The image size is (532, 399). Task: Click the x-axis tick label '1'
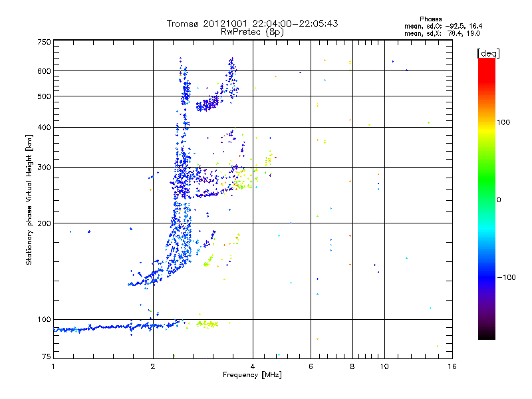(x=53, y=366)
